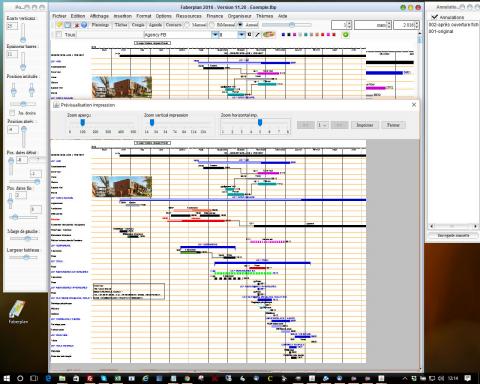
Task: Open Edge browser from the taskbar
Action: [48, 378]
